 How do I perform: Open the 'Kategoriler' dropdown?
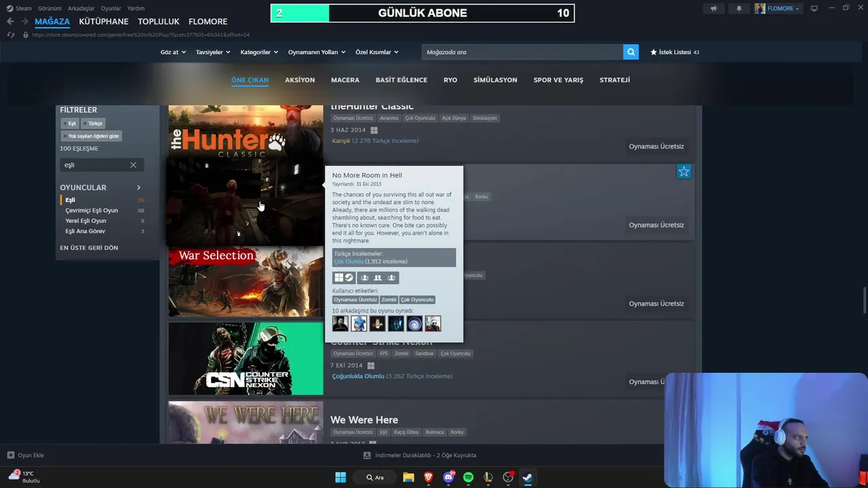point(259,52)
